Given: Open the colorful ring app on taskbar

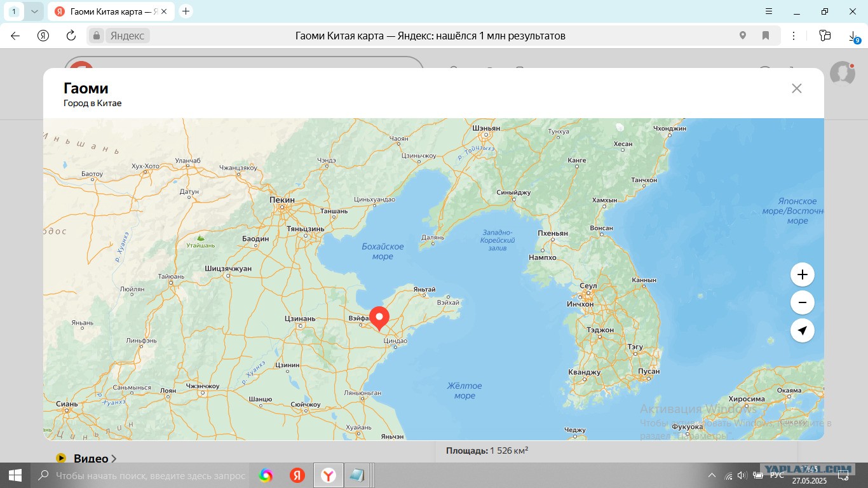Looking at the screenshot, I should click(266, 475).
